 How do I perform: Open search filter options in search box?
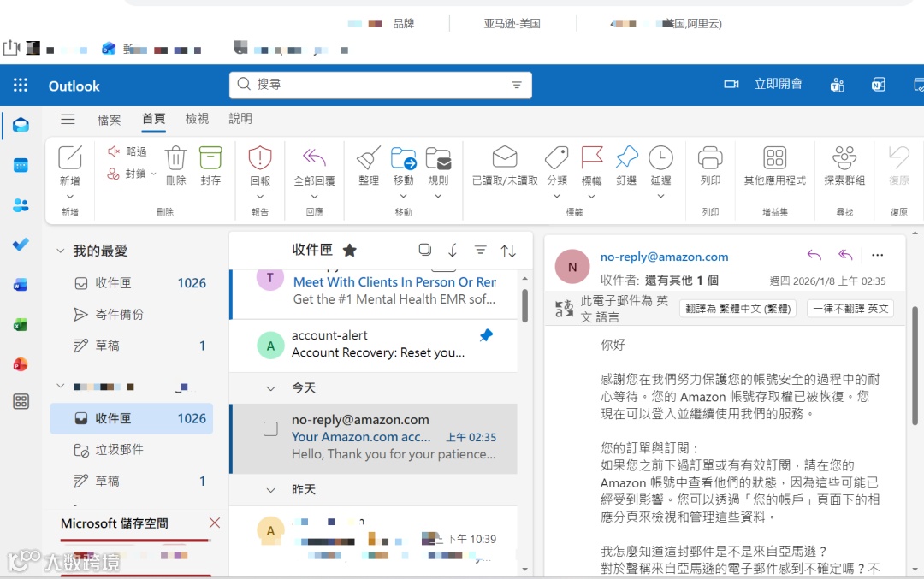coord(517,85)
